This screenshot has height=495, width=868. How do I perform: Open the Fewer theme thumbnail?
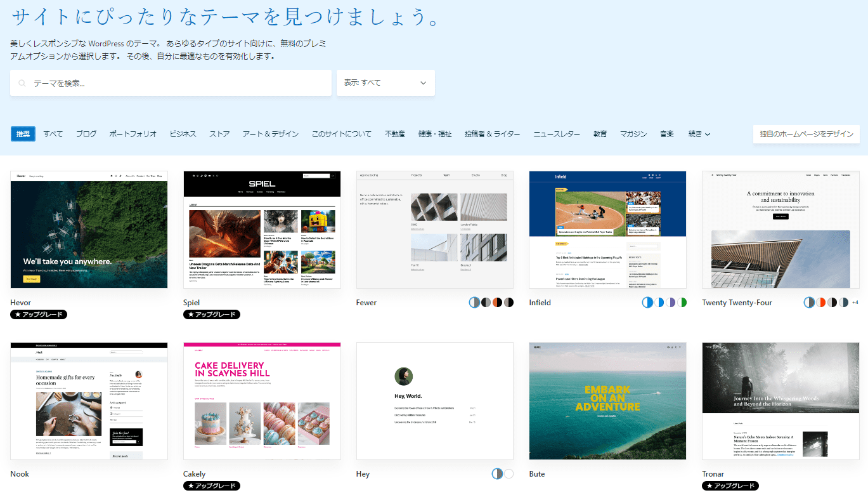435,230
